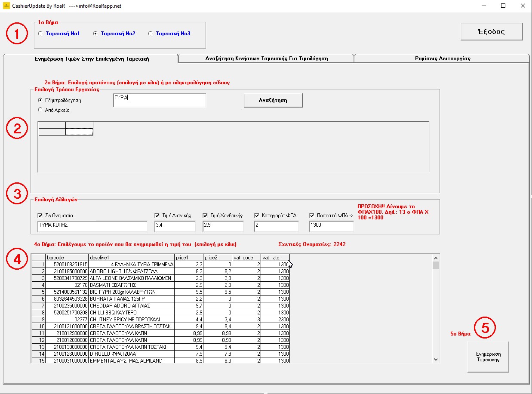Select the Ταμειακή No1 radio button
Viewport: 532px width, 394px height.
pyautogui.click(x=40, y=34)
